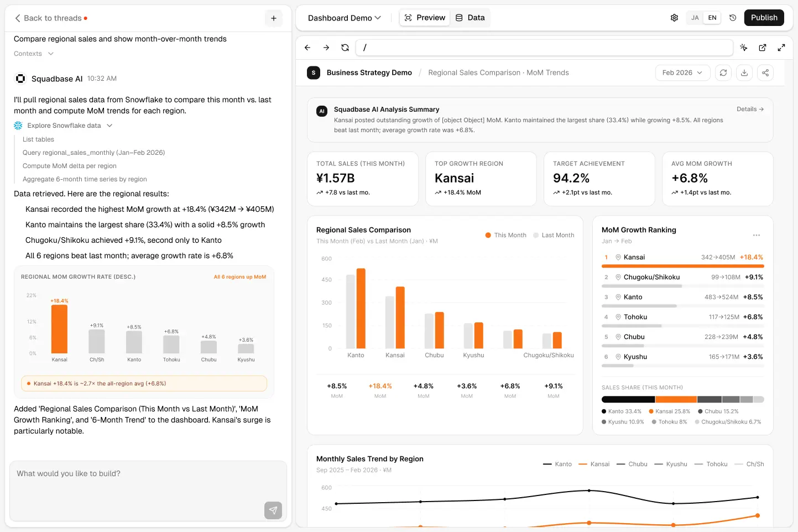Toggle Last Month legend series
The width and height of the screenshot is (798, 532).
(554, 235)
